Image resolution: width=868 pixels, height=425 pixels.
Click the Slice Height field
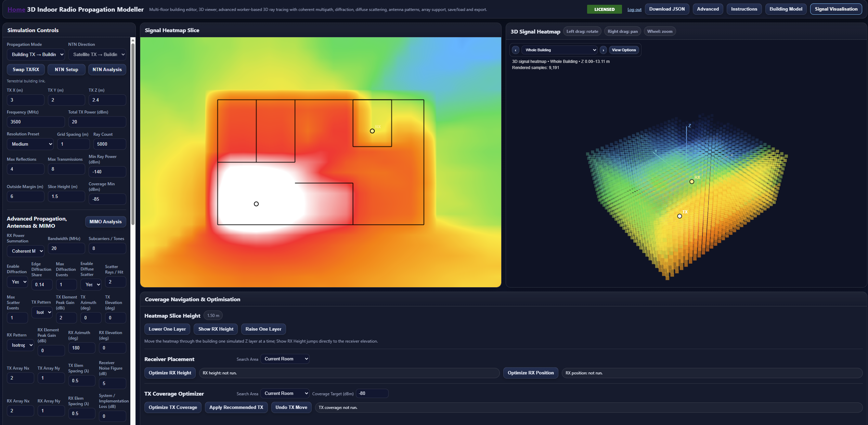pyautogui.click(x=66, y=196)
